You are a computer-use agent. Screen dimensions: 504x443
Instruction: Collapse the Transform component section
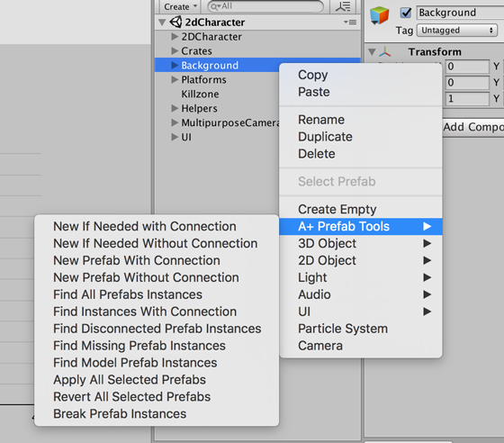(x=373, y=51)
